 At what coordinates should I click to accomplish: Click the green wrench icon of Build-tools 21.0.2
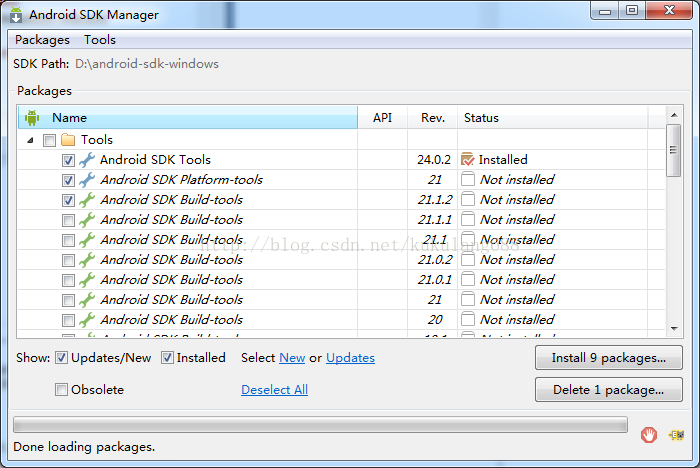click(87, 260)
